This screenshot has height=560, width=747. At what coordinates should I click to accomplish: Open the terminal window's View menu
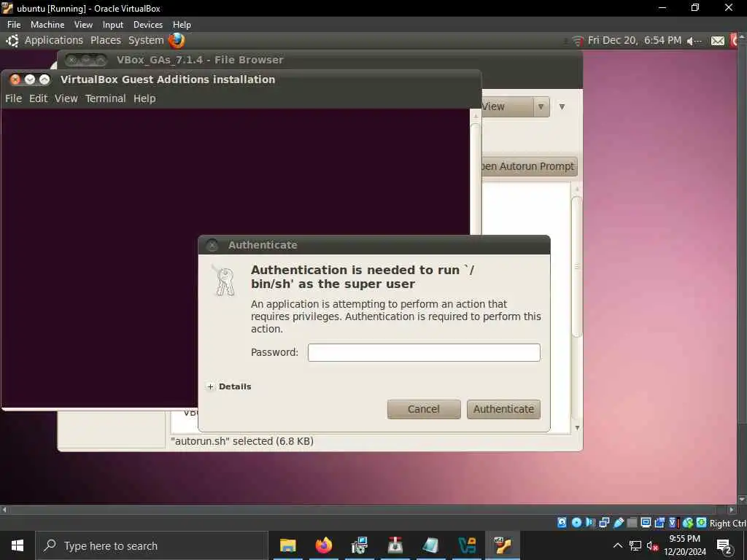point(66,98)
